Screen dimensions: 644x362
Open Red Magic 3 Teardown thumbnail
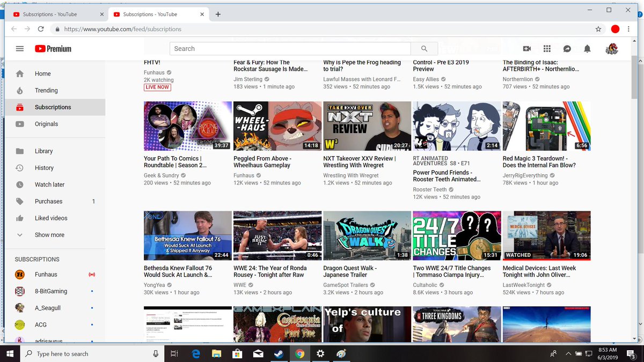(x=546, y=126)
